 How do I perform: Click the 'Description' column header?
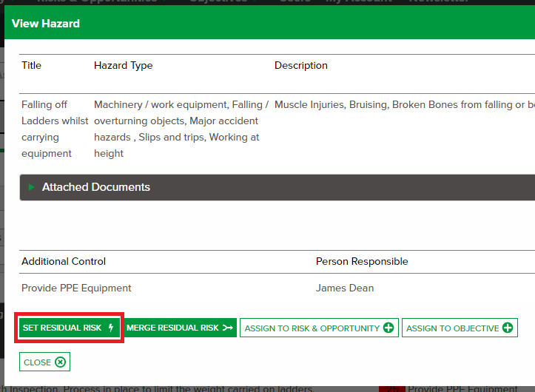click(301, 65)
